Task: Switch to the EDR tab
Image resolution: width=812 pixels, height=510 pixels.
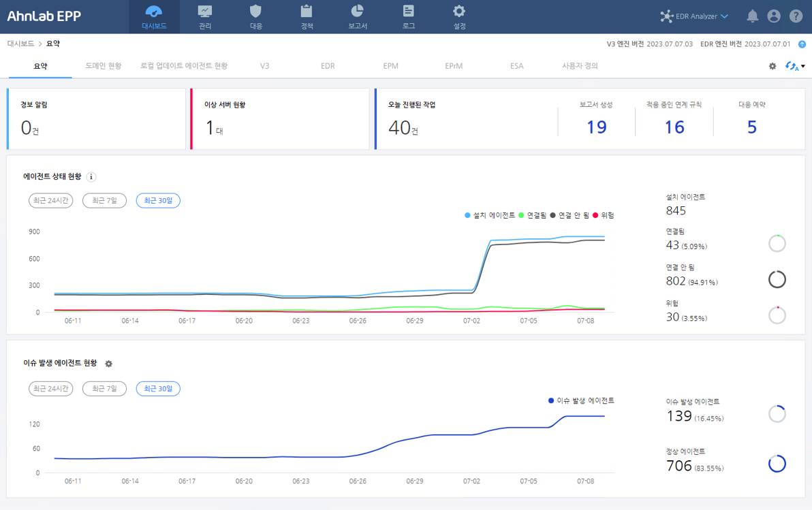Action: (x=328, y=66)
